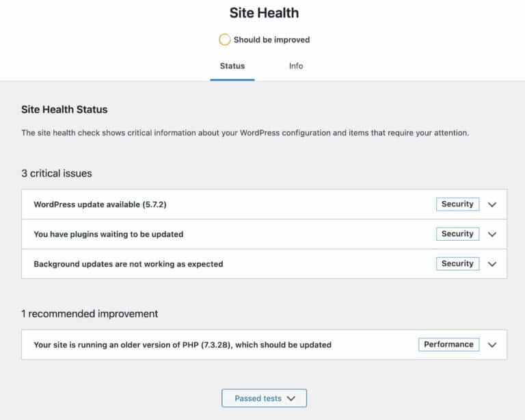
Task: Click the 'Should be improved' label
Action: 271,40
